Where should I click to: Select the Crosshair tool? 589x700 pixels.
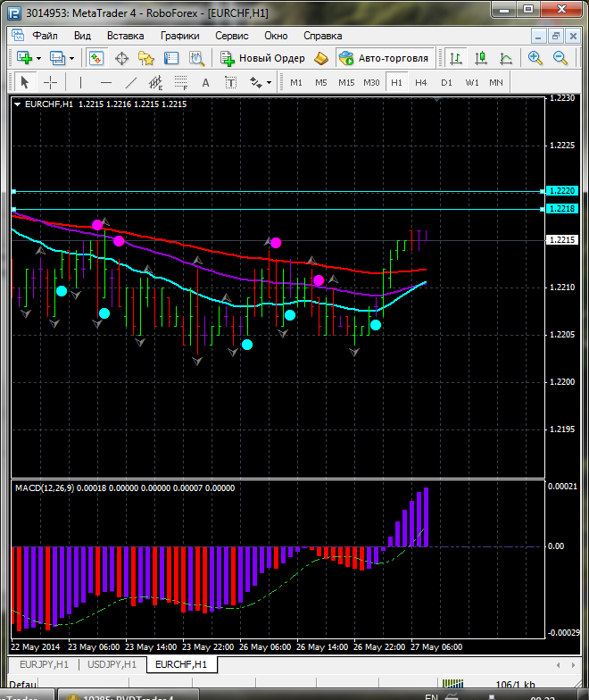point(51,82)
